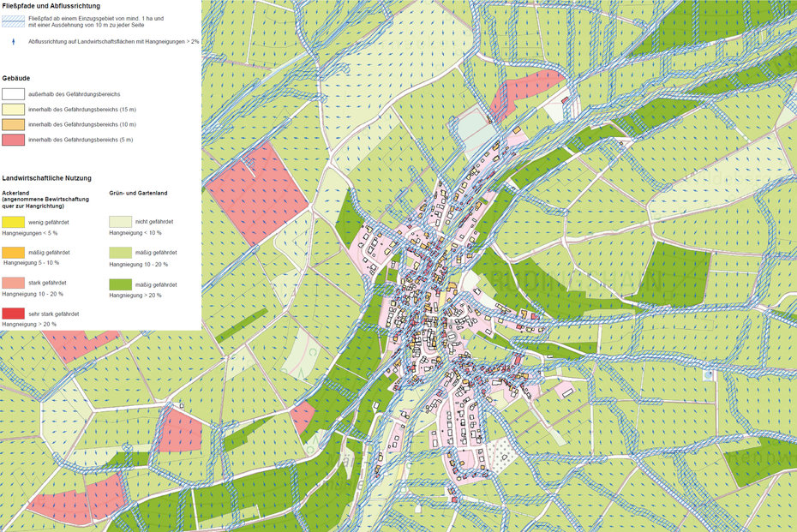Click the 'stark gefährdet' label
This screenshot has width=797, height=532.
pyautogui.click(x=47, y=283)
